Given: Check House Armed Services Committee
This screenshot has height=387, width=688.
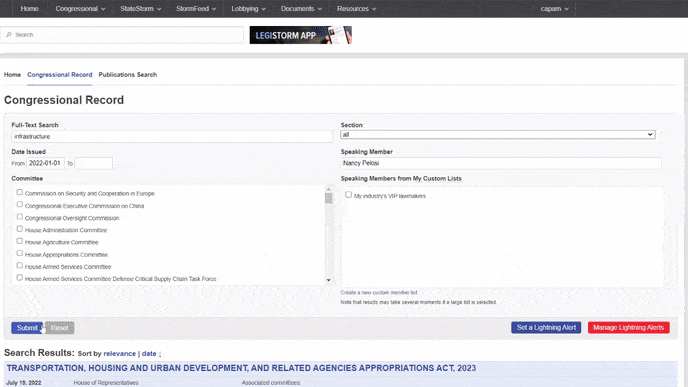Looking at the screenshot, I should pos(19,265).
